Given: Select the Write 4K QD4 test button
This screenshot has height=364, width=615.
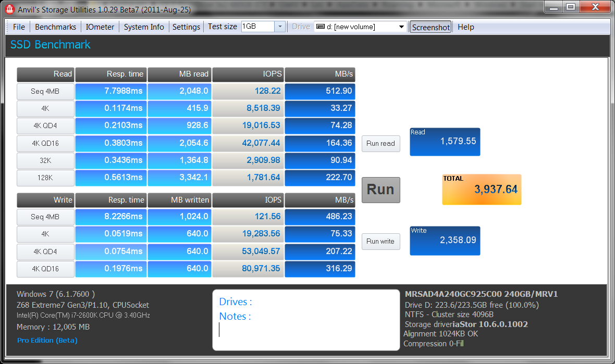Looking at the screenshot, I should coord(45,252).
